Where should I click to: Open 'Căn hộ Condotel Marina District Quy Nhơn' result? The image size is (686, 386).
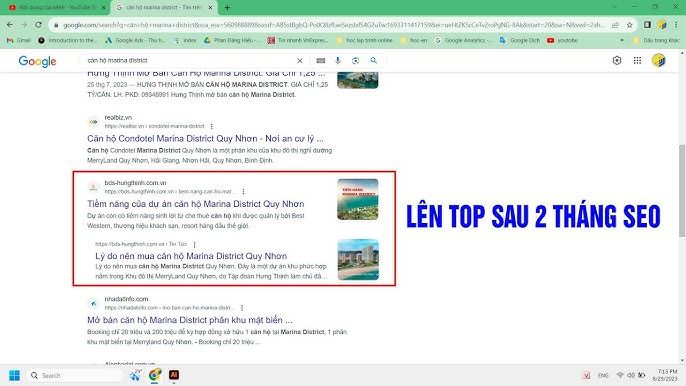point(205,139)
